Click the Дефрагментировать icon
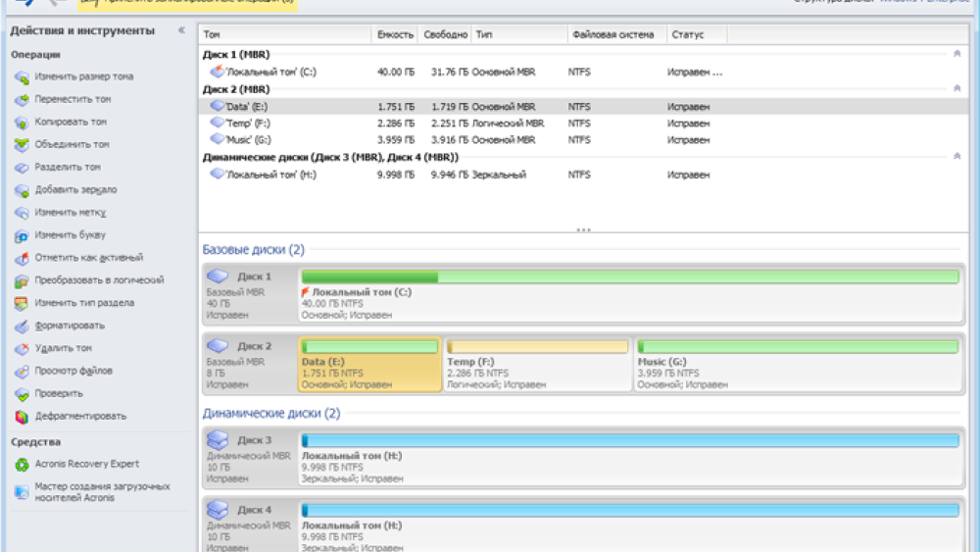 22,417
